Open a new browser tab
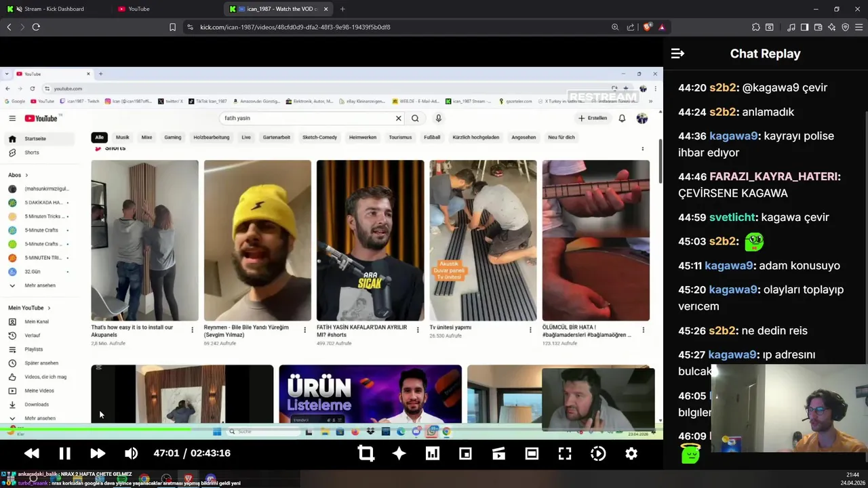Viewport: 868px width, 488px height. tap(342, 9)
